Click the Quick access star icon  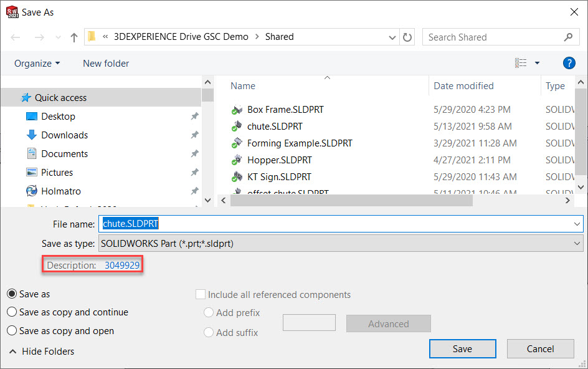point(26,98)
